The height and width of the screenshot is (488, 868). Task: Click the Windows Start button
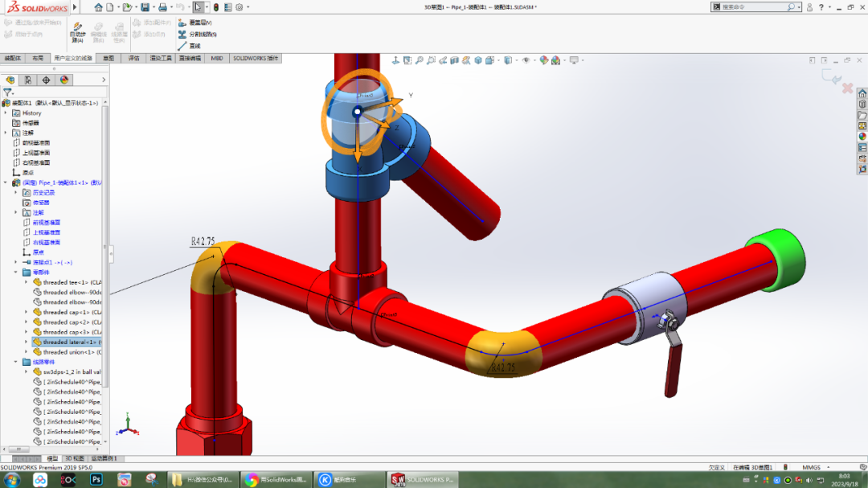pos(12,480)
